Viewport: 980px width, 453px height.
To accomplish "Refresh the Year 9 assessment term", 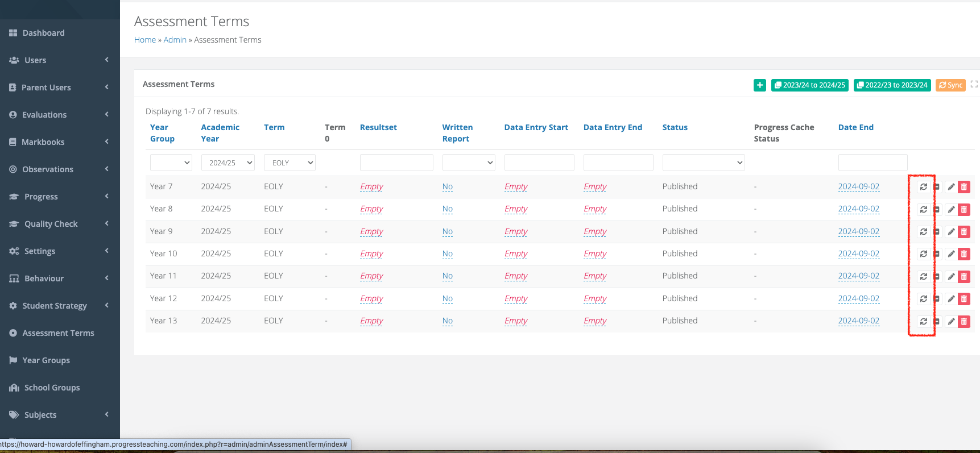I will coord(924,232).
